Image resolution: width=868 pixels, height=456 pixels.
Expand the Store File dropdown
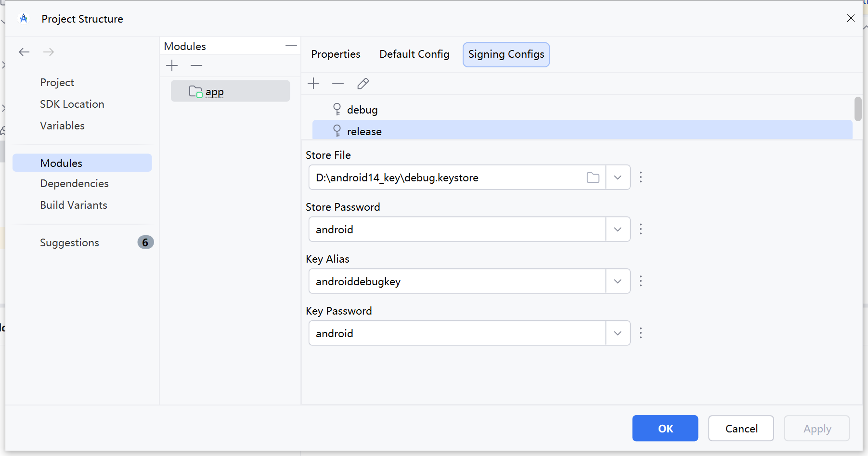[x=618, y=177]
